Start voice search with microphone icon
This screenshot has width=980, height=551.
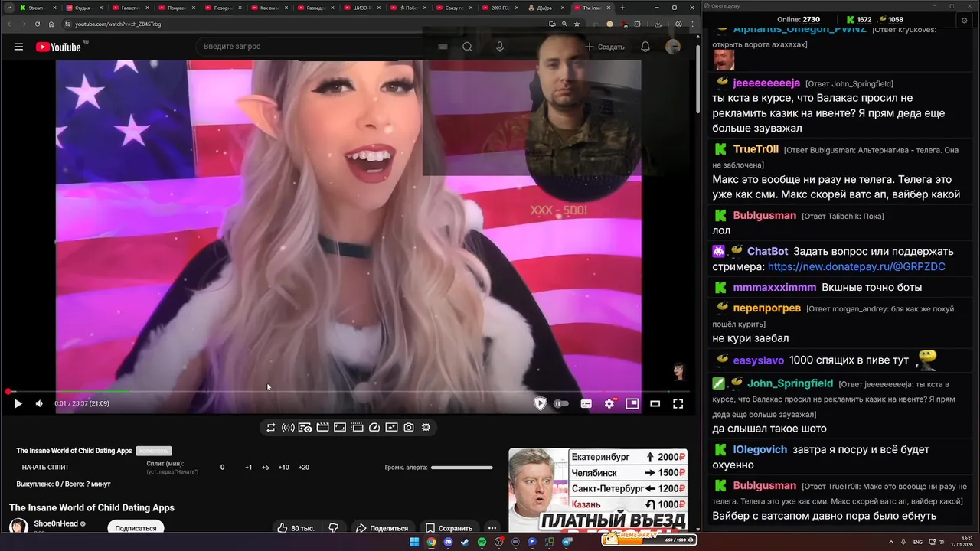(500, 47)
